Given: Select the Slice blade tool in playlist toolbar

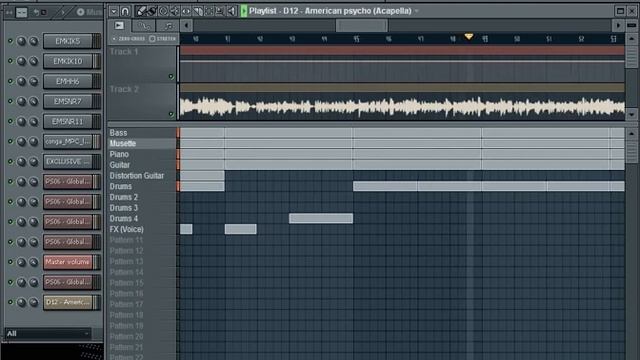Looking at the screenshot, I should pyautogui.click(x=197, y=11).
